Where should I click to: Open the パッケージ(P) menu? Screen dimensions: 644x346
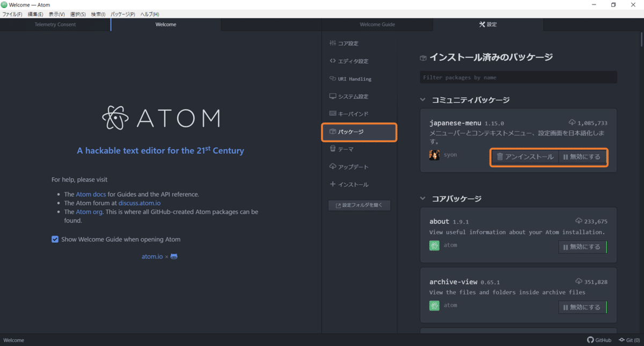point(123,14)
